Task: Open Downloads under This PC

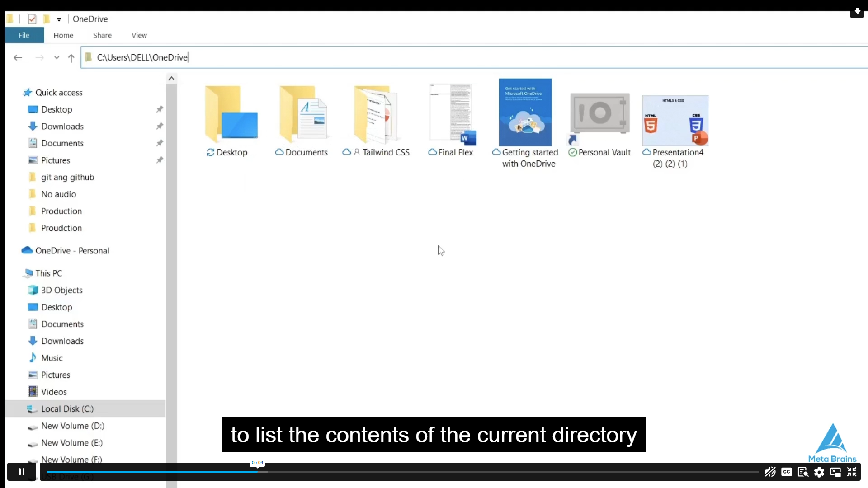Action: pos(56,341)
